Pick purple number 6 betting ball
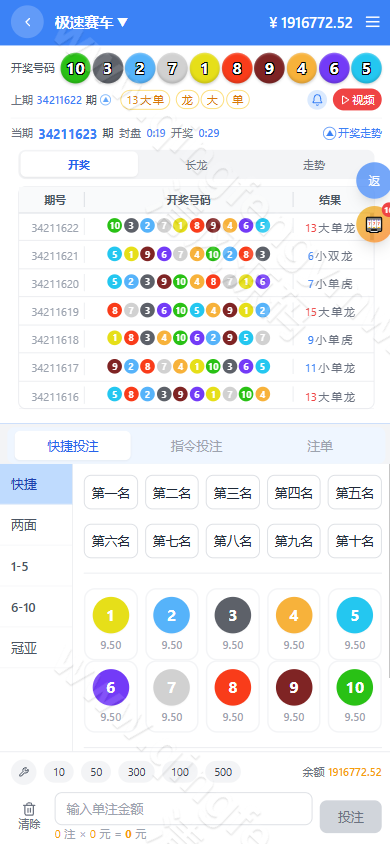Viewport: 390px width, 844px height. (111, 687)
